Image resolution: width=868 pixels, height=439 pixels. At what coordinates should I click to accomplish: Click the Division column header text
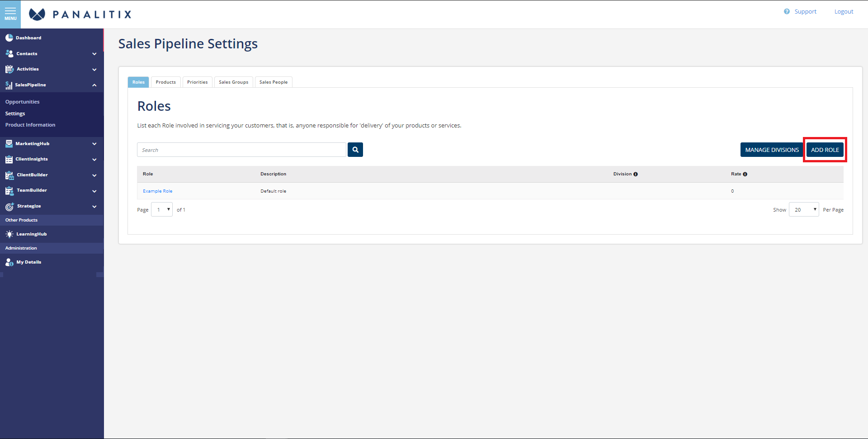(x=623, y=174)
